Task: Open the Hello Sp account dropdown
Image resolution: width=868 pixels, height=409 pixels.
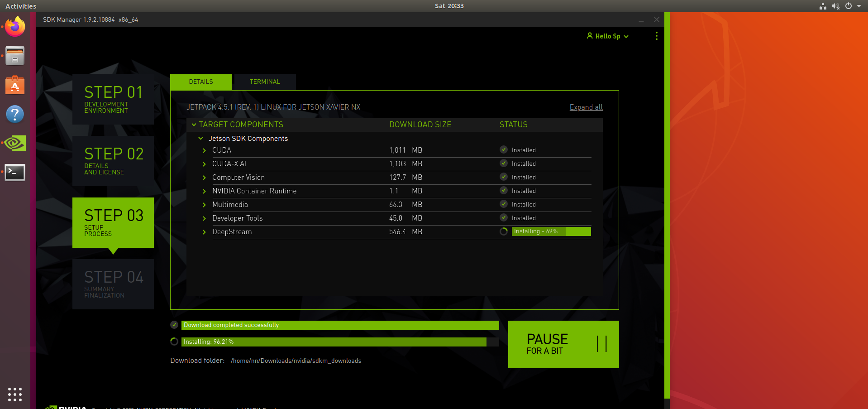Action: (x=608, y=36)
